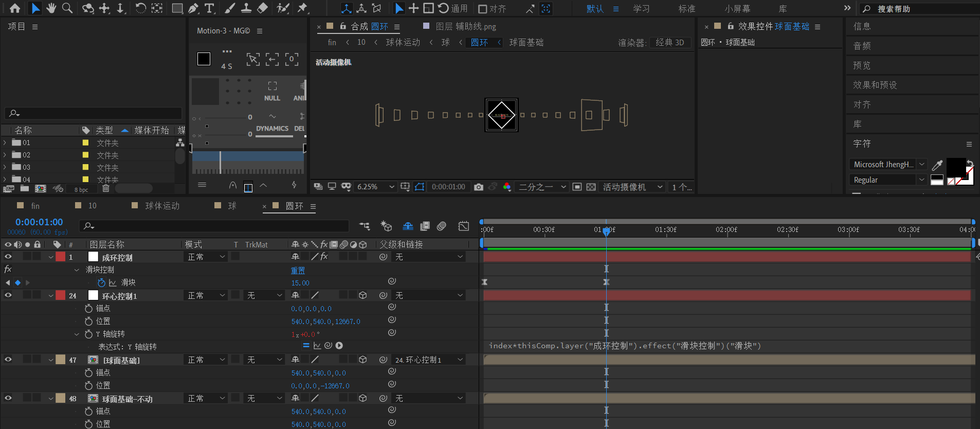Image resolution: width=980 pixels, height=429 pixels.
Task: Open the 信息 panel
Action: click(862, 26)
